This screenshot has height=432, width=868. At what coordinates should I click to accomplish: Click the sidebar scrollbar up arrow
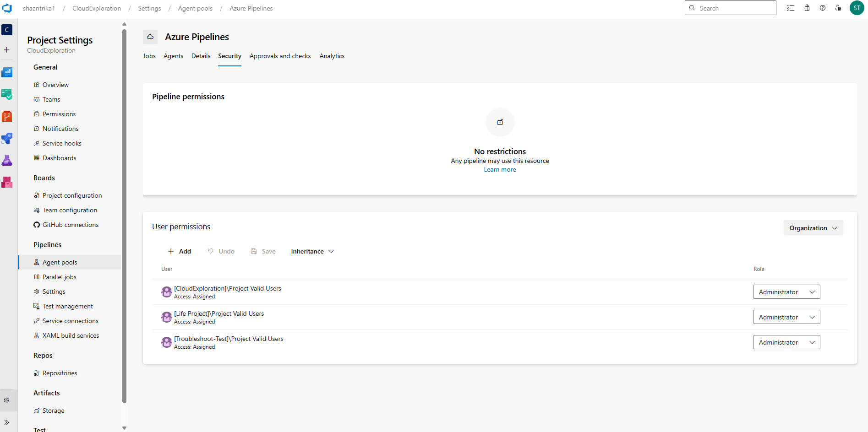(124, 24)
